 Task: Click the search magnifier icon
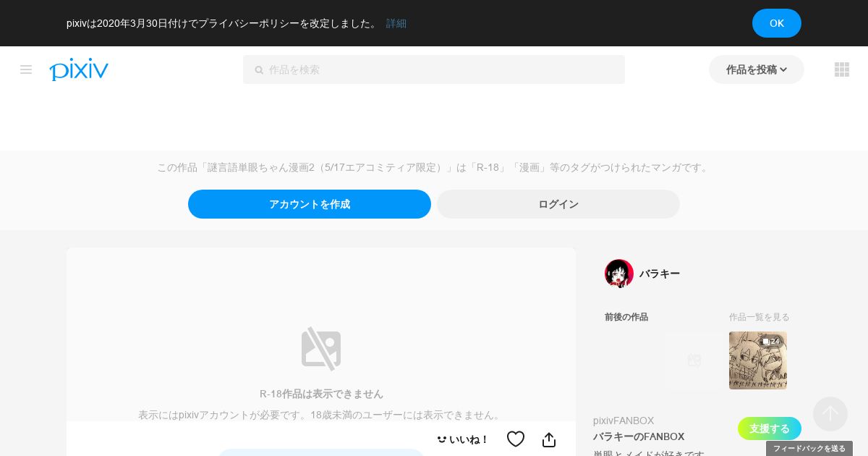coord(259,70)
